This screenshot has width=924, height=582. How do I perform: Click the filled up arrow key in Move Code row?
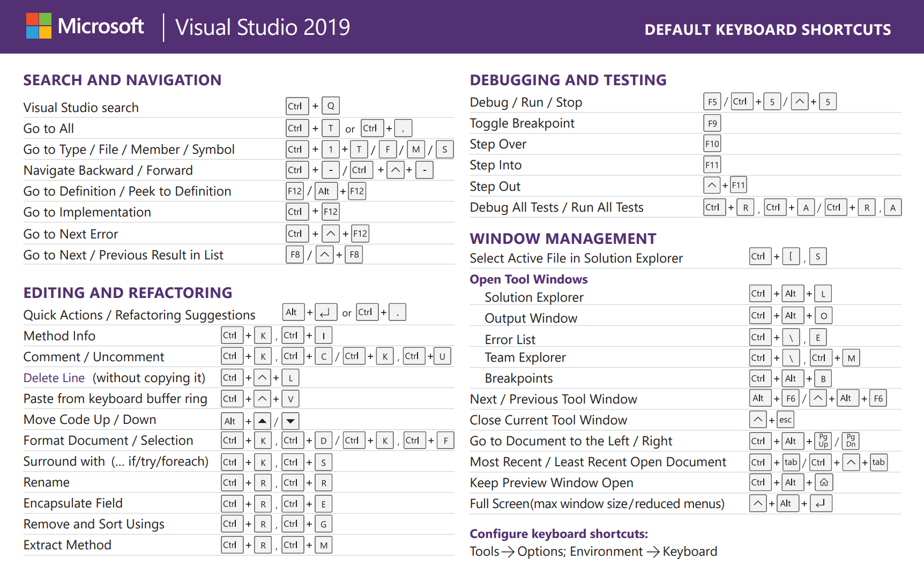(x=262, y=421)
